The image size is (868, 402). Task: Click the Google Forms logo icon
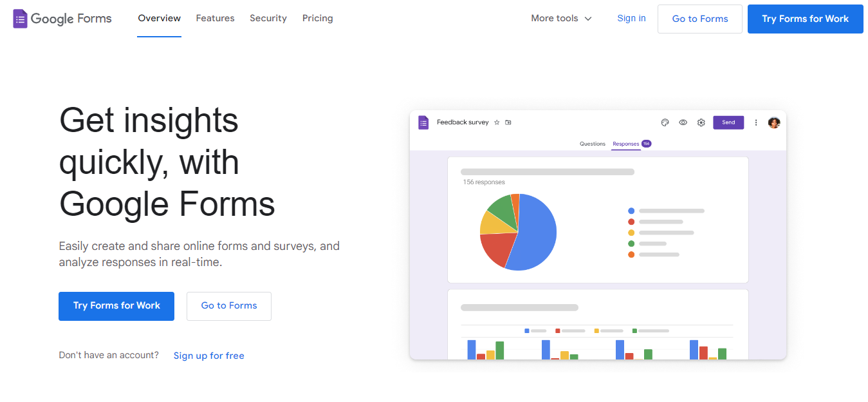tap(20, 19)
